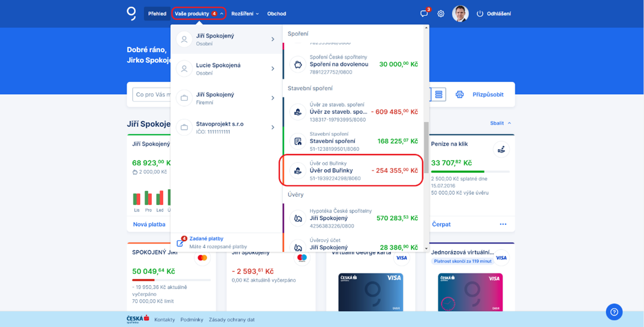Click Nová platba link
Screen dimensions: 644x327
tap(149, 224)
